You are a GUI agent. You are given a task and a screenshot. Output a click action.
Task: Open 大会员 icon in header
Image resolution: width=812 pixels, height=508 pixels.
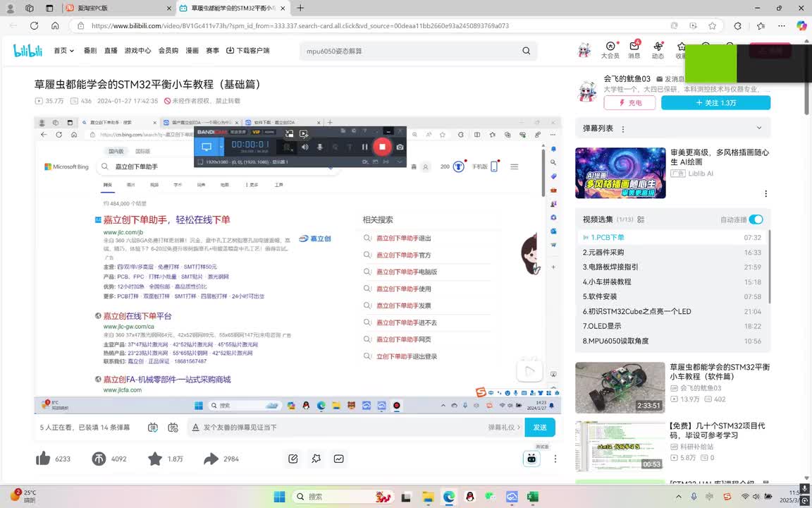[610, 50]
